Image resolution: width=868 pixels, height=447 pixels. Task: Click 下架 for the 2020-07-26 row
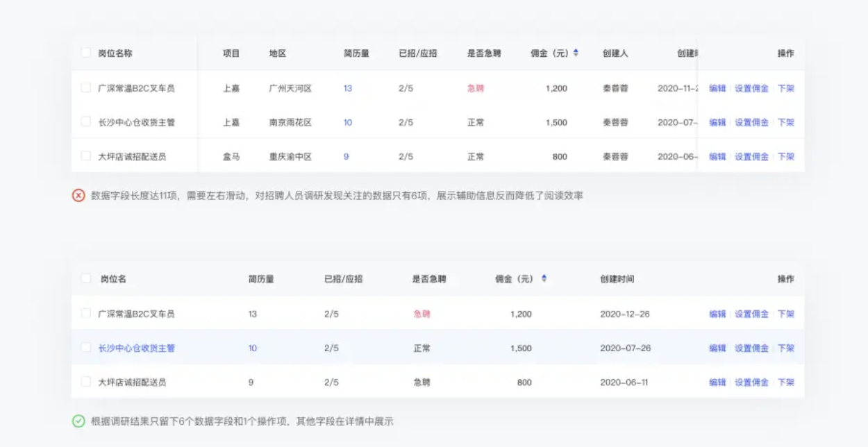(785, 348)
